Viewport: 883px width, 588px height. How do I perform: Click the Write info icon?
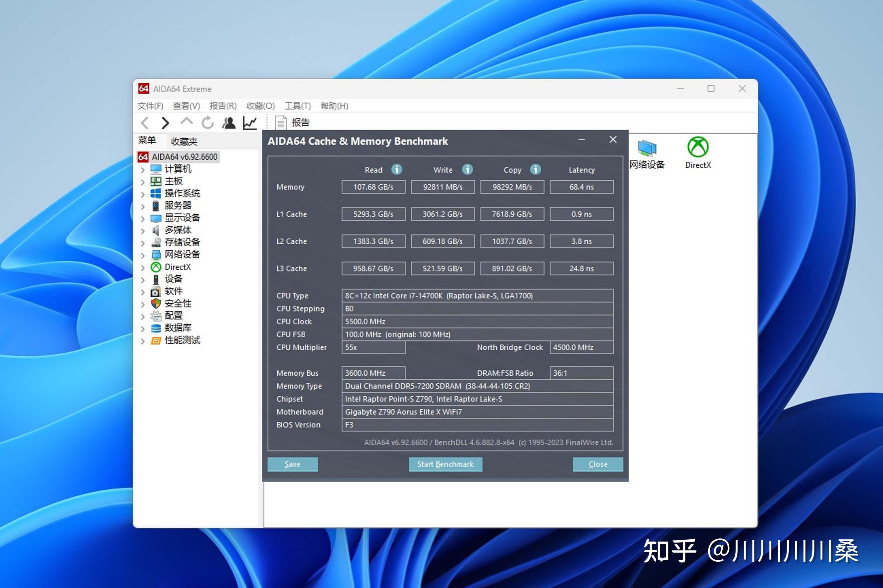coord(467,169)
